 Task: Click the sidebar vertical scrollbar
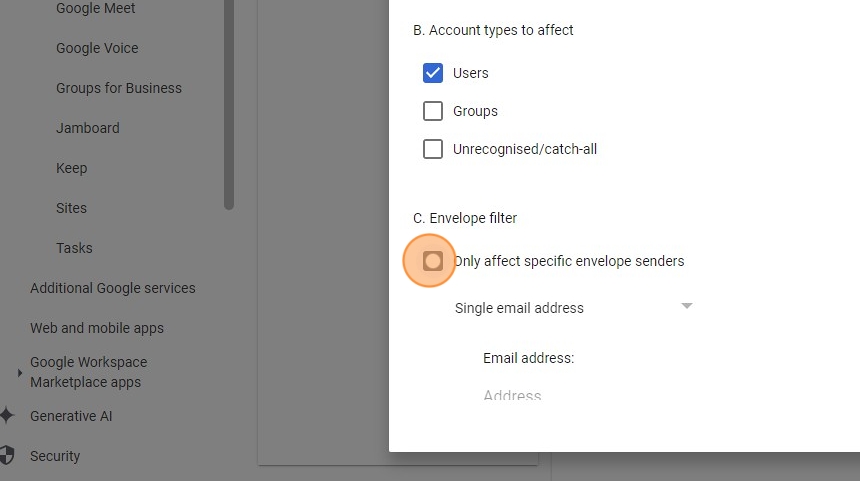pyautogui.click(x=229, y=104)
